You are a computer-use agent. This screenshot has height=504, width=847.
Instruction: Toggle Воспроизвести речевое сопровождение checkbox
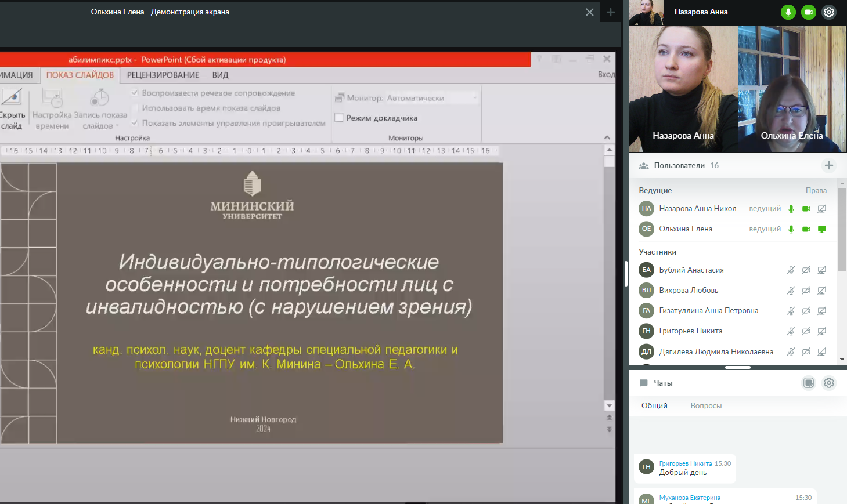click(135, 93)
